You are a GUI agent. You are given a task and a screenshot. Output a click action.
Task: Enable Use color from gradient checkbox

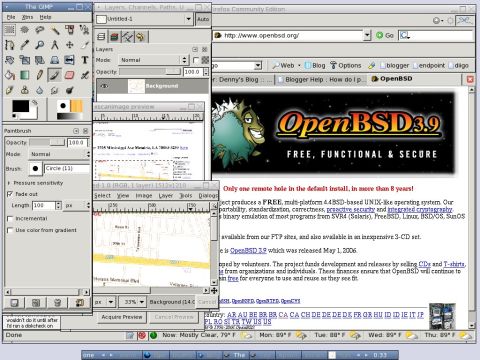[10, 230]
